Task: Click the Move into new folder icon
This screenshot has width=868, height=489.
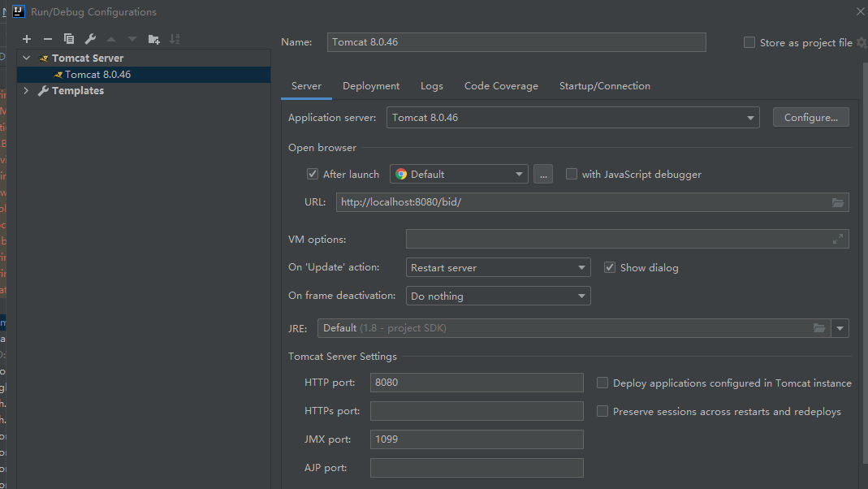Action: tap(153, 39)
